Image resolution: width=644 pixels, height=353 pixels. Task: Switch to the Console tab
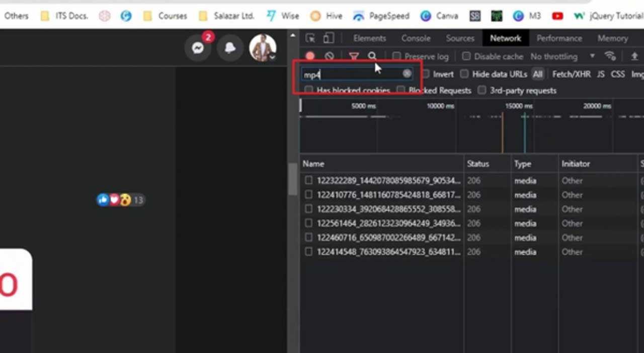[x=416, y=38]
